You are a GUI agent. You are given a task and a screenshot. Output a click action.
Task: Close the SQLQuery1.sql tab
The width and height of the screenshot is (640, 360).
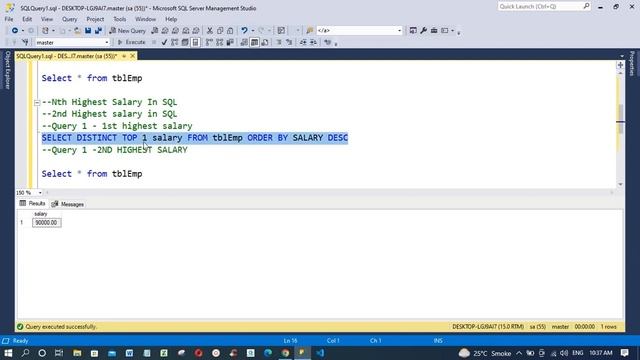(x=132, y=56)
